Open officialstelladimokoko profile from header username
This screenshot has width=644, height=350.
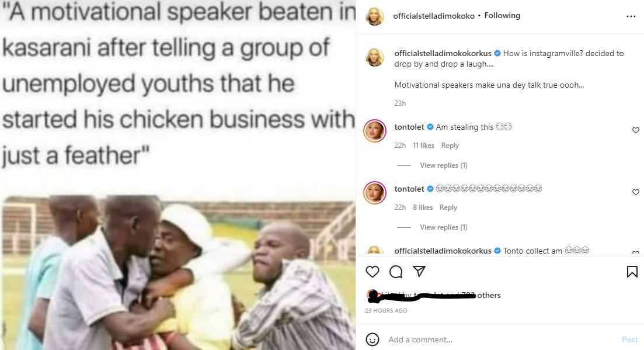(434, 16)
